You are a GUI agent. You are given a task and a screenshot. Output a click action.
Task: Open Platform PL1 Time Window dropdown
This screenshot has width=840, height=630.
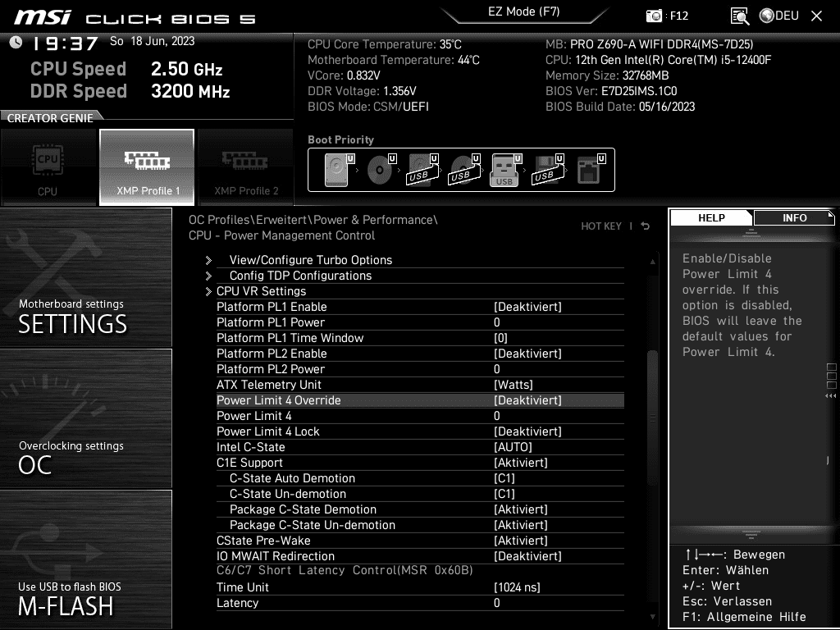(500, 338)
